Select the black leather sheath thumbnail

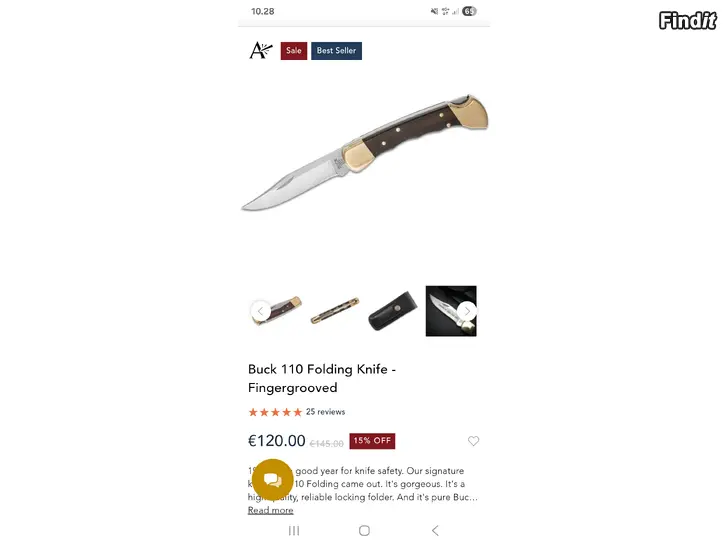pyautogui.click(x=393, y=311)
